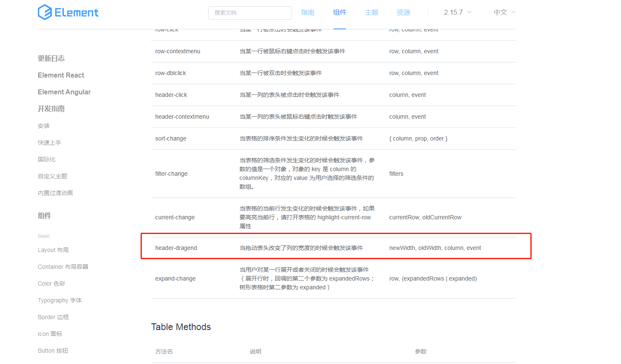Screen dimensions: 621x364
Task: Open the 快速上手 guide
Action: click(49, 142)
